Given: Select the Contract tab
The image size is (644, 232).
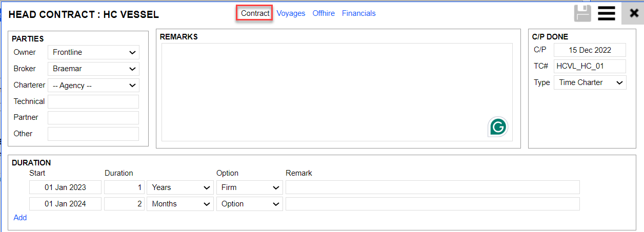Looking at the screenshot, I should coord(255,13).
